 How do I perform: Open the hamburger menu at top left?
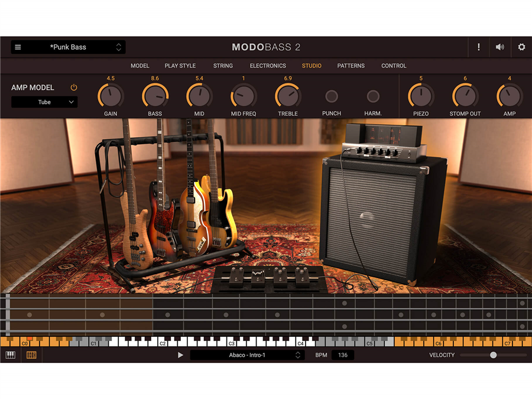click(18, 47)
